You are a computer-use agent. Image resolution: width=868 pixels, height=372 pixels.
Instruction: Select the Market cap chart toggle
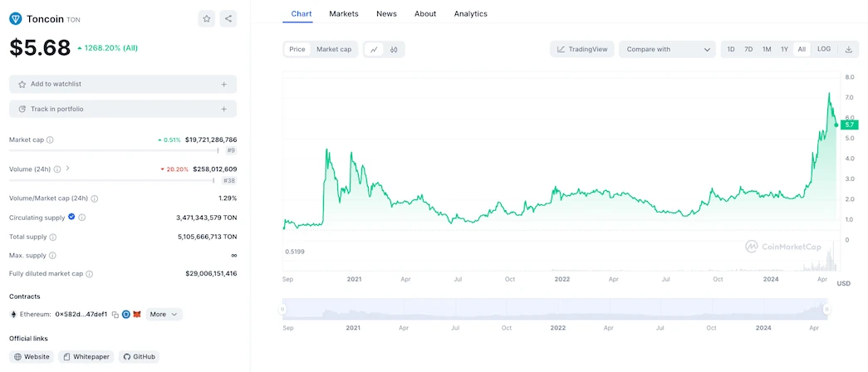point(334,49)
